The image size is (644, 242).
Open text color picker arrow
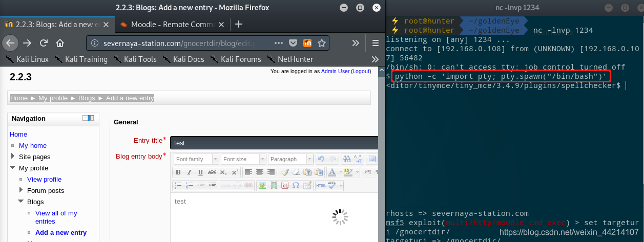[341, 172]
